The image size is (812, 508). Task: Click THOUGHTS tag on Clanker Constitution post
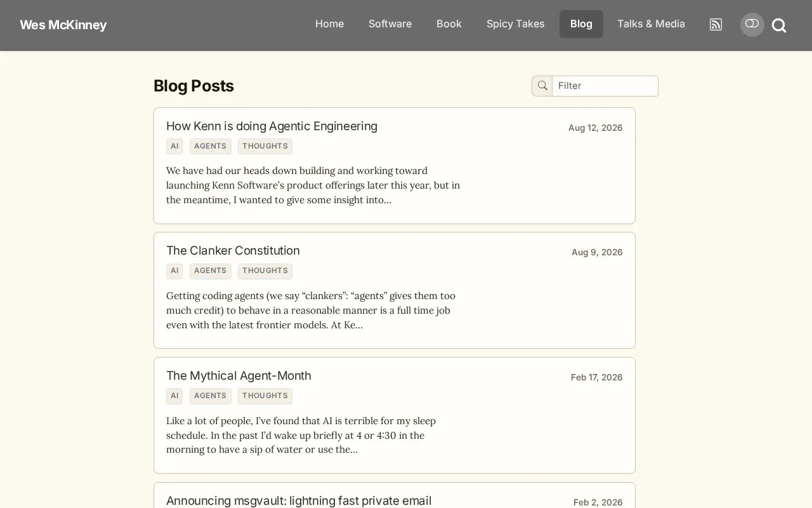click(265, 271)
